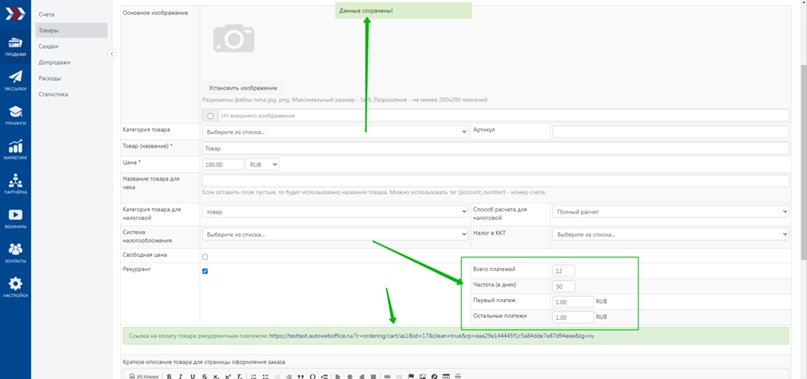Image resolution: width=807 pixels, height=379 pixels.
Task: Open the Тренинги graduation-cap section
Action: click(x=15, y=115)
